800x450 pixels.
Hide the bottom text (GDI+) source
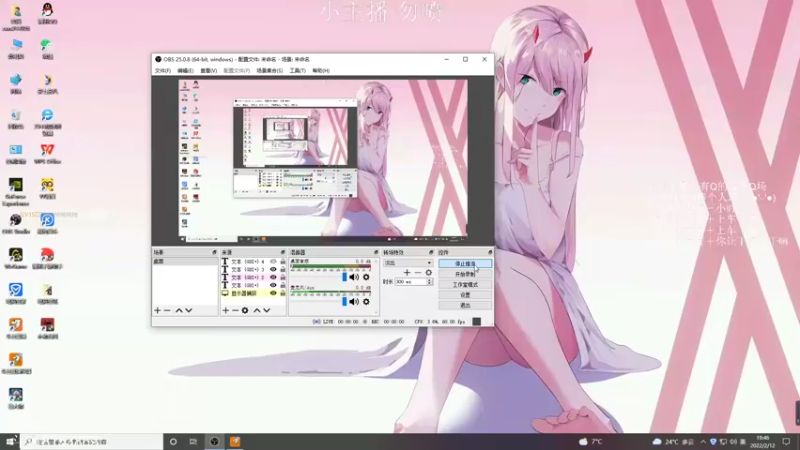click(x=273, y=285)
